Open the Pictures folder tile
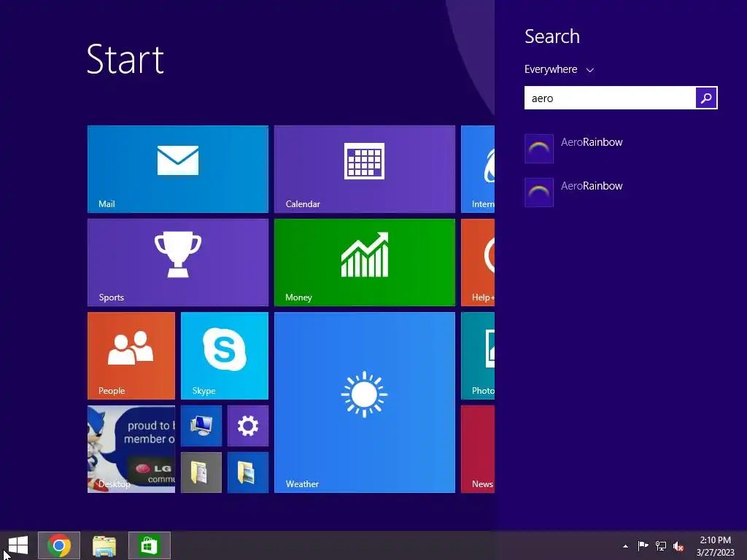Screen dimensions: 747x560 [x=248, y=472]
